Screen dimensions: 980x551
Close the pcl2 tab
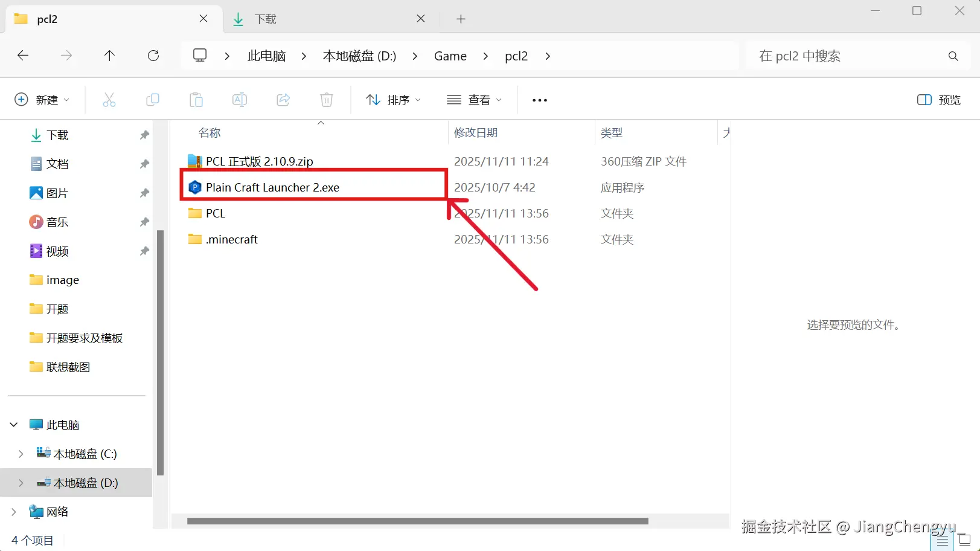click(203, 19)
